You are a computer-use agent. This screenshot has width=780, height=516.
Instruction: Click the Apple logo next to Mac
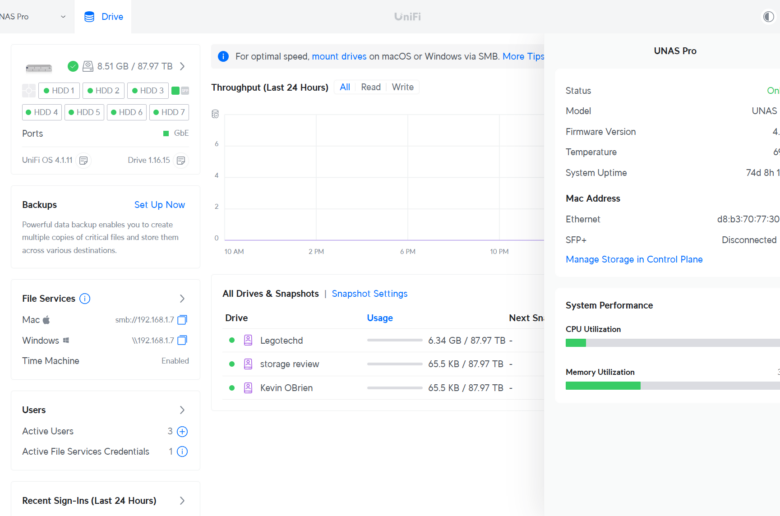click(46, 319)
